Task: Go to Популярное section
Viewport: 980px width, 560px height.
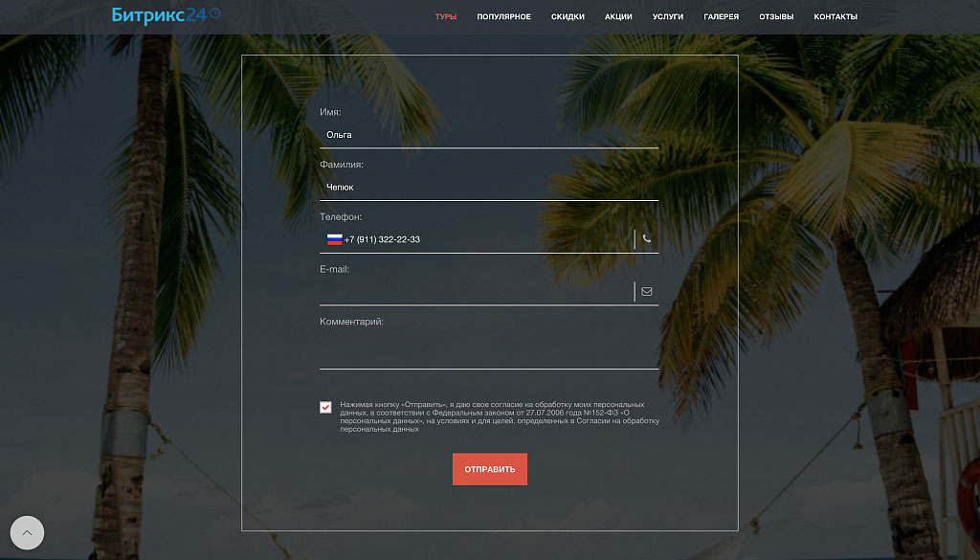Action: (x=503, y=17)
